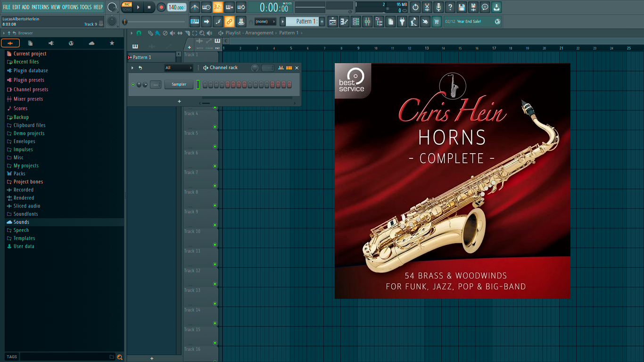The height and width of the screenshot is (362, 644).
Task: Open the Pattern 1 selector dropdown
Action: [x=303, y=21]
